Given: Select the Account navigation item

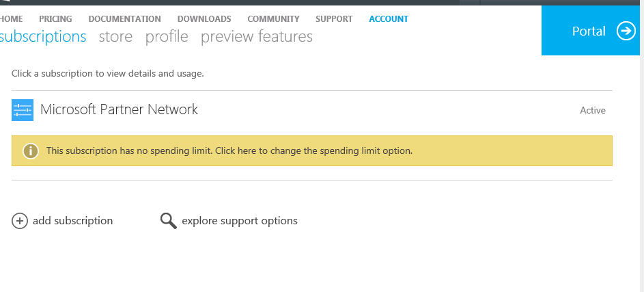Looking at the screenshot, I should pyautogui.click(x=389, y=19).
